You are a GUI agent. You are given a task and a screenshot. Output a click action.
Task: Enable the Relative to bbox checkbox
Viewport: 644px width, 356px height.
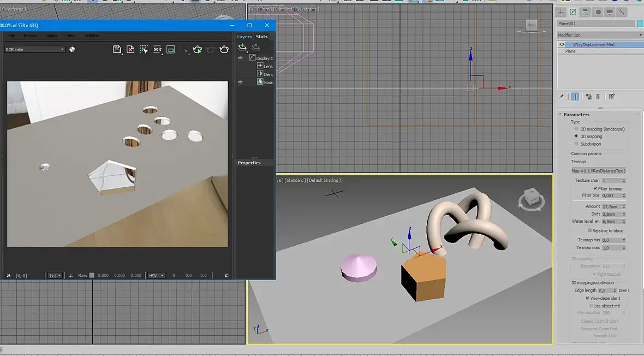[x=589, y=230]
